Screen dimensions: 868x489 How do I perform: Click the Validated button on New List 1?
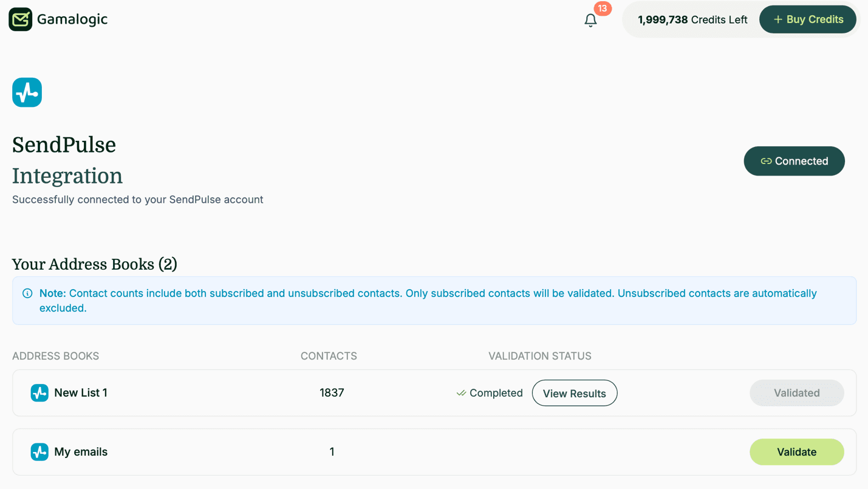(796, 392)
